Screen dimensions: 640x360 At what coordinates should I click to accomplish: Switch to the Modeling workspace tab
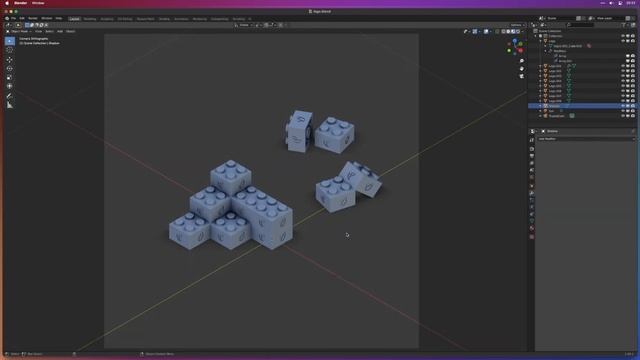tap(90, 19)
